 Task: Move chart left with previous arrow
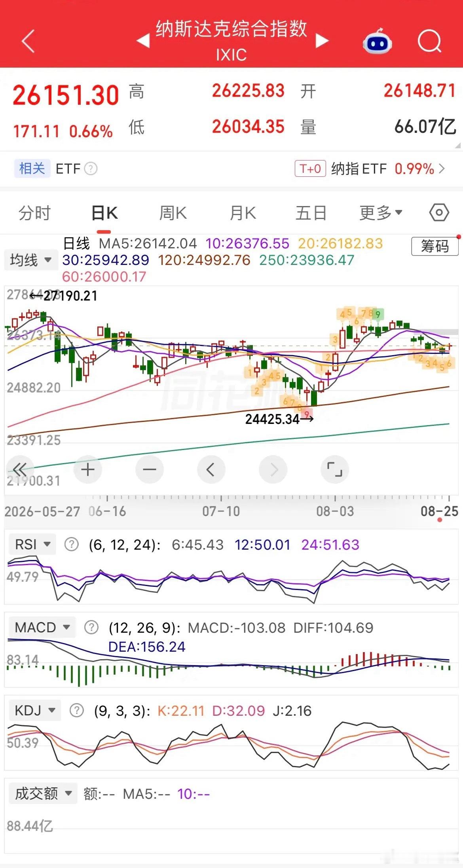click(x=211, y=470)
